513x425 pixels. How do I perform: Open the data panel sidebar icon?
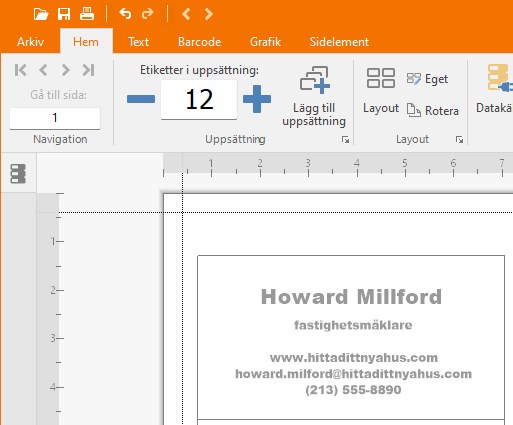[18, 173]
